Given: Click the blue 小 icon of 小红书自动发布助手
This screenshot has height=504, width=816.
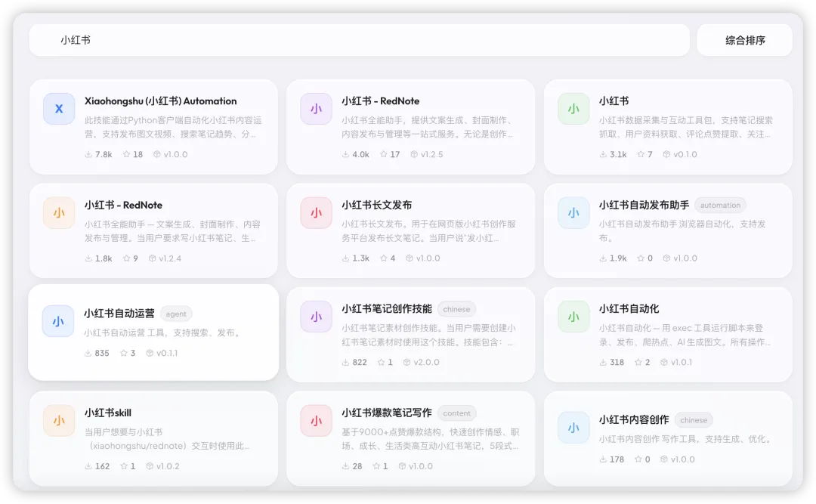Looking at the screenshot, I should click(x=573, y=213).
